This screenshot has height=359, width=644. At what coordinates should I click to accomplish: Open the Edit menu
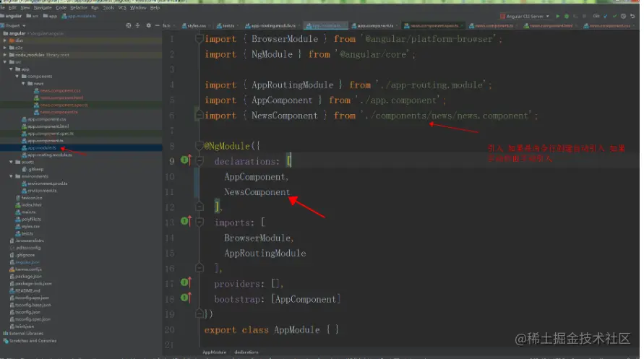pyautogui.click(x=13, y=7)
